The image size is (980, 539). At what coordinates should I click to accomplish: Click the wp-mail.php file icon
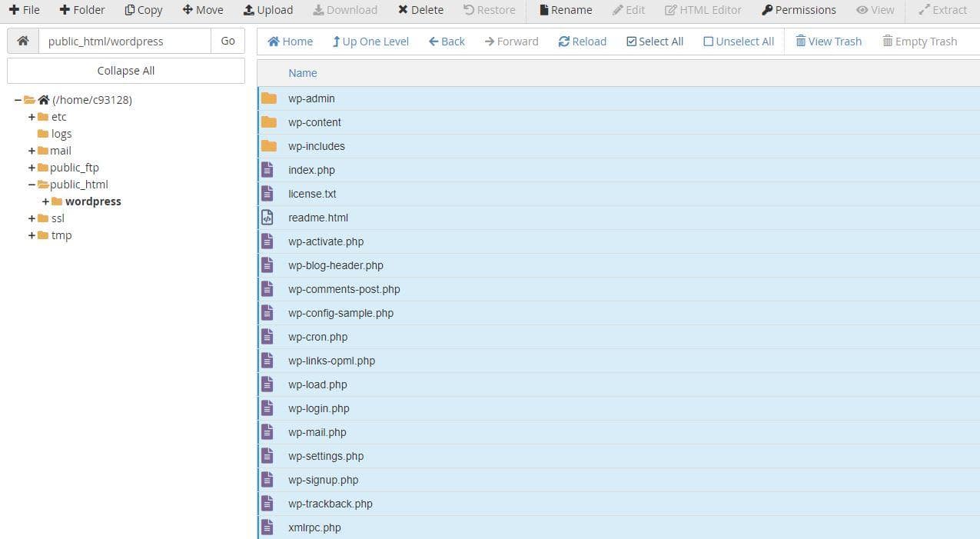(x=267, y=432)
